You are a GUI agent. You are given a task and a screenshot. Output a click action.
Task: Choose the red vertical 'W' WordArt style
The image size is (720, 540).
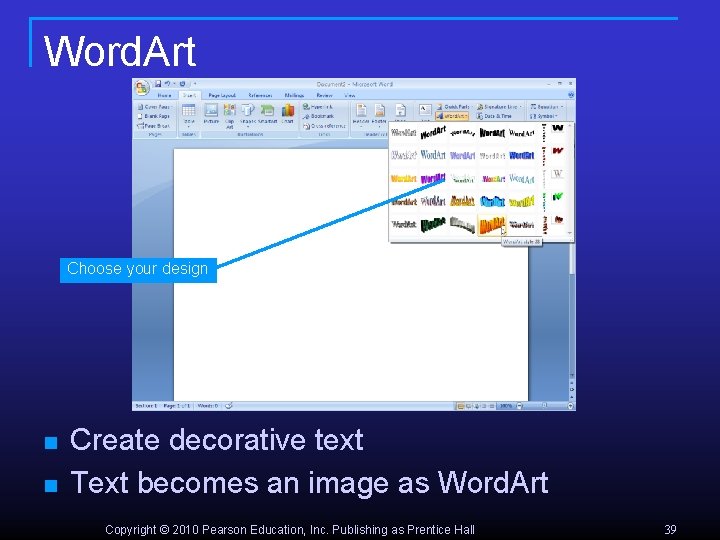(557, 151)
